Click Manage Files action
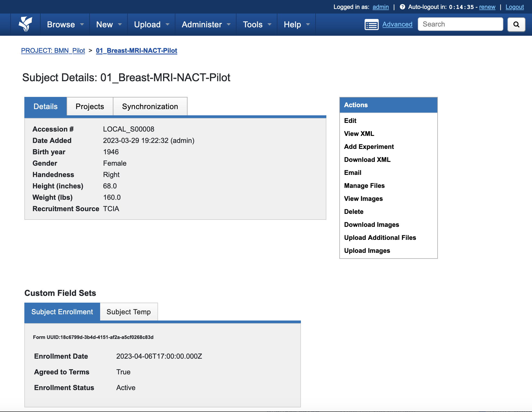 (364, 186)
